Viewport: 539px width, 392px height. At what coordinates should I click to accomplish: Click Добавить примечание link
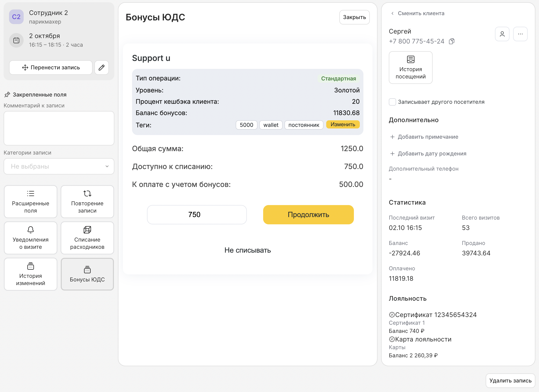pos(424,137)
